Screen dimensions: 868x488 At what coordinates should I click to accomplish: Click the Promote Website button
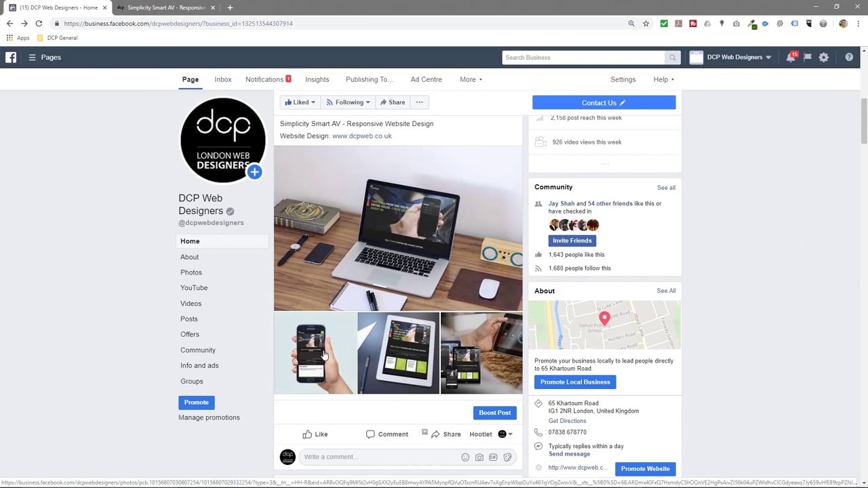pyautogui.click(x=645, y=469)
